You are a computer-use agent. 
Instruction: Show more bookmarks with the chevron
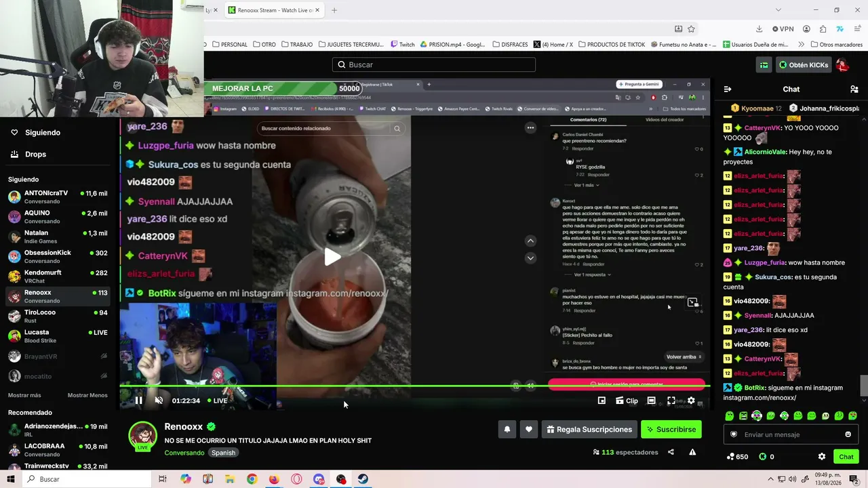coord(801,45)
